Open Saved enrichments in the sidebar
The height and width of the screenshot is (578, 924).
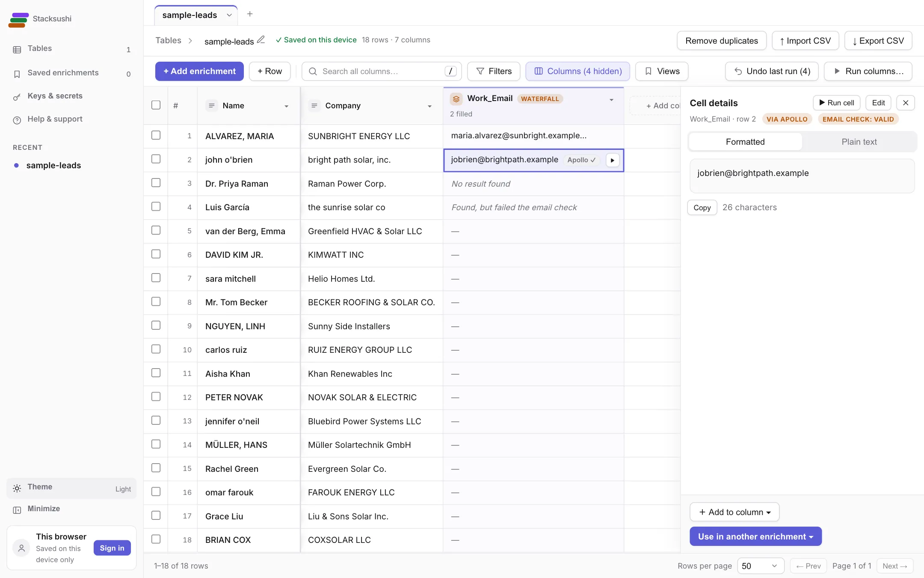[x=71, y=73]
